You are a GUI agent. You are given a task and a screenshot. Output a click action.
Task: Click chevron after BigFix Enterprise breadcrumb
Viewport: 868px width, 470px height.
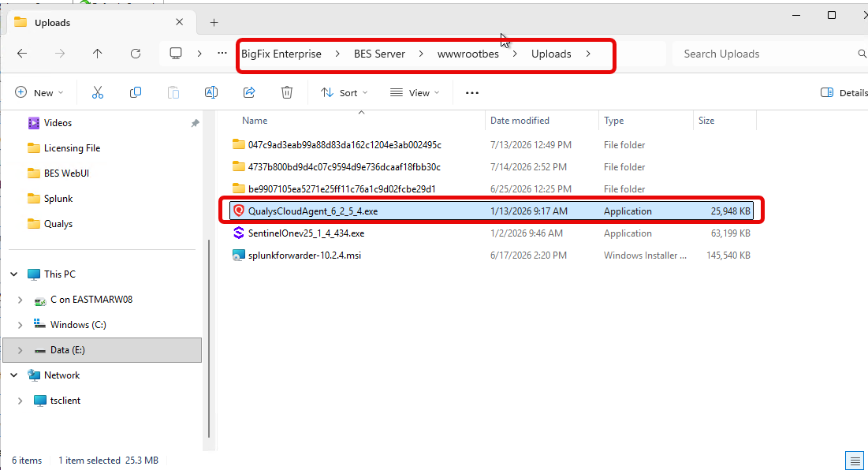click(x=337, y=54)
